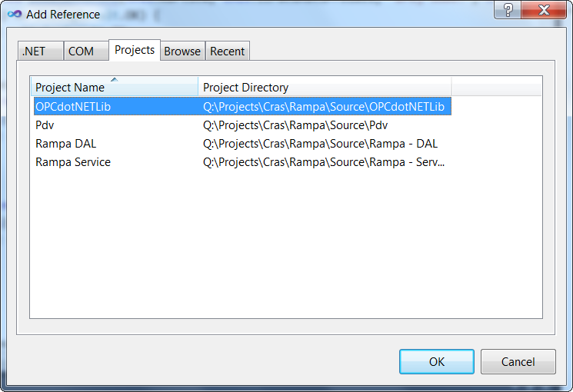This screenshot has width=573, height=392.
Task: Click the Visual Studio infinity icon in title bar
Action: [x=13, y=14]
